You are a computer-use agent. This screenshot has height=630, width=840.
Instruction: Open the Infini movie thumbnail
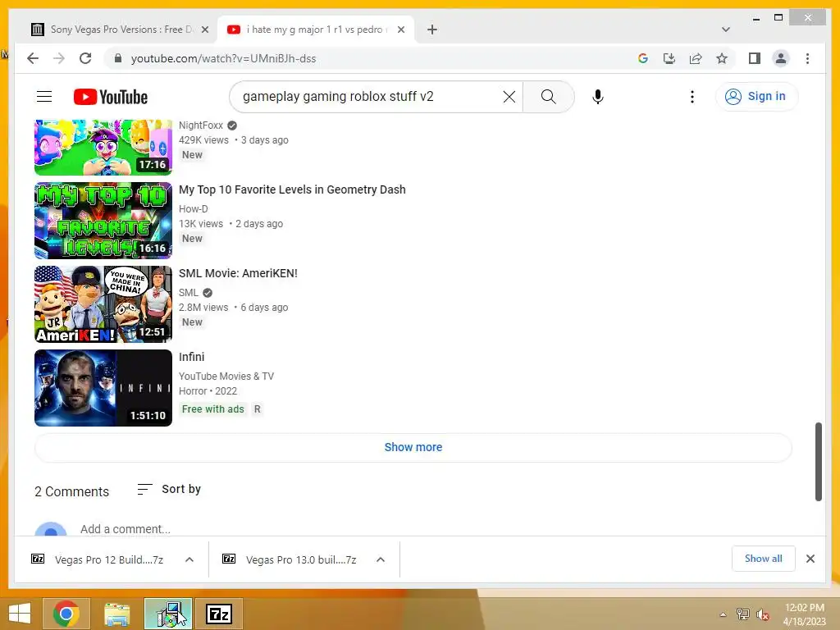click(x=103, y=388)
